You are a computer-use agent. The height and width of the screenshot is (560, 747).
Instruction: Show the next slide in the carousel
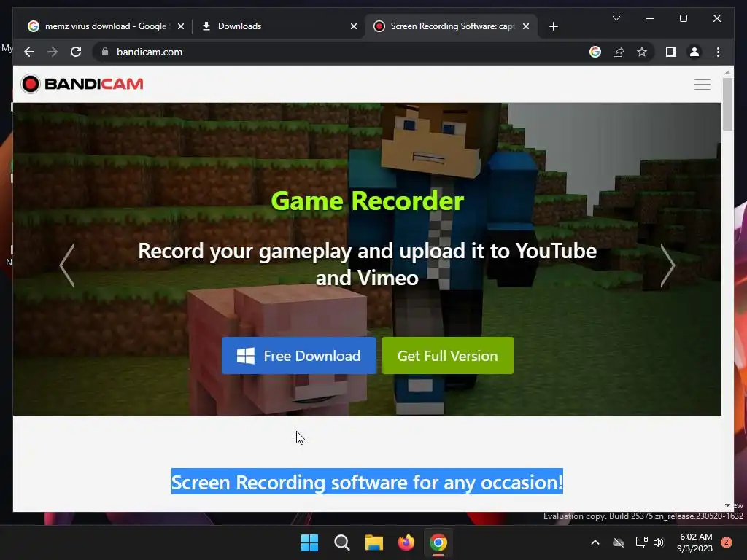point(667,265)
